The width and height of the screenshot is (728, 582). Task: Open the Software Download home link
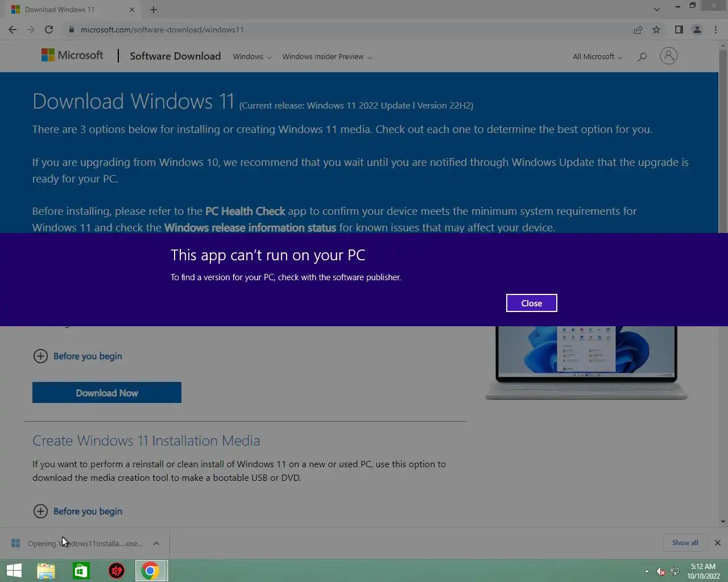pyautogui.click(x=175, y=56)
